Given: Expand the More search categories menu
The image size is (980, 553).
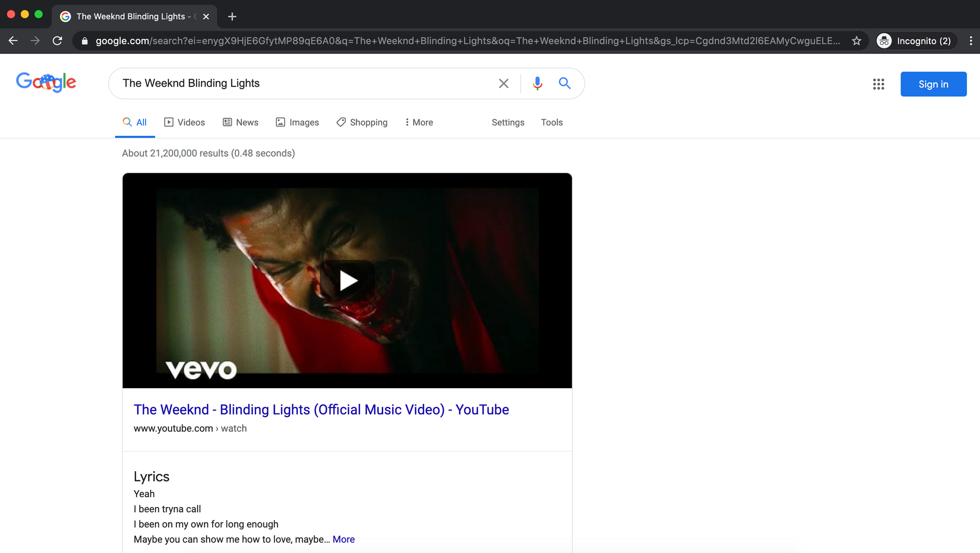Looking at the screenshot, I should click(x=419, y=123).
